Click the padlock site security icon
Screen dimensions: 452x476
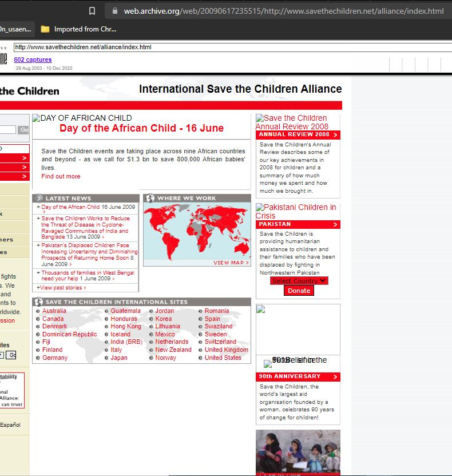pos(115,11)
